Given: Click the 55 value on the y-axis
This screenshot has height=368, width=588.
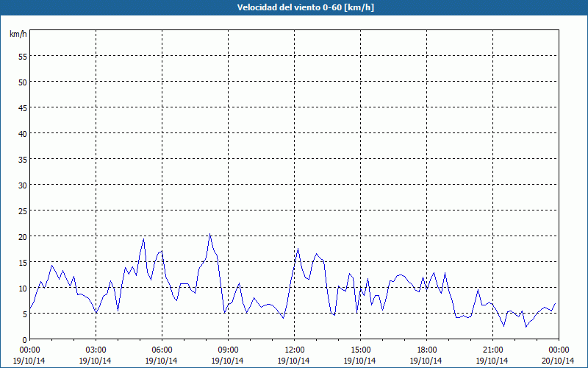Looking at the screenshot, I should (23, 57).
